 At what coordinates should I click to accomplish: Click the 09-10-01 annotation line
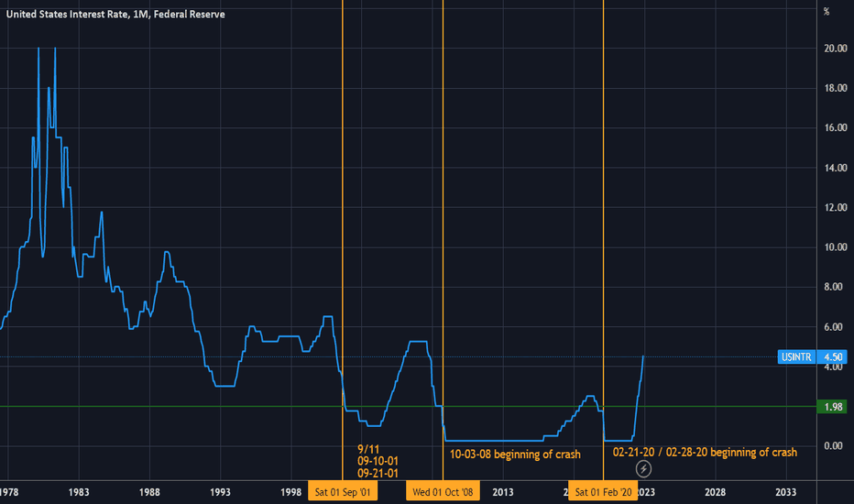pyautogui.click(x=378, y=461)
